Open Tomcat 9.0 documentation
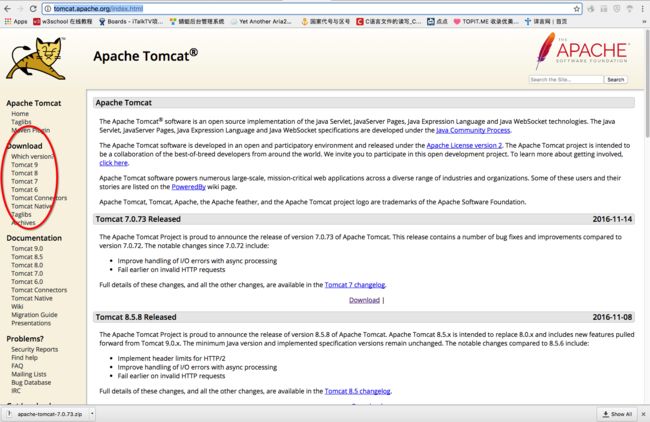 coord(27,248)
